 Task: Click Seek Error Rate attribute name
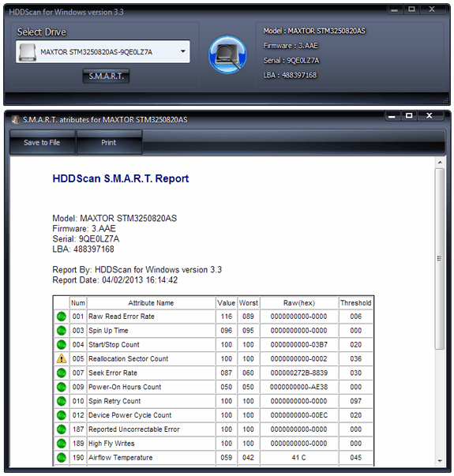(113, 373)
